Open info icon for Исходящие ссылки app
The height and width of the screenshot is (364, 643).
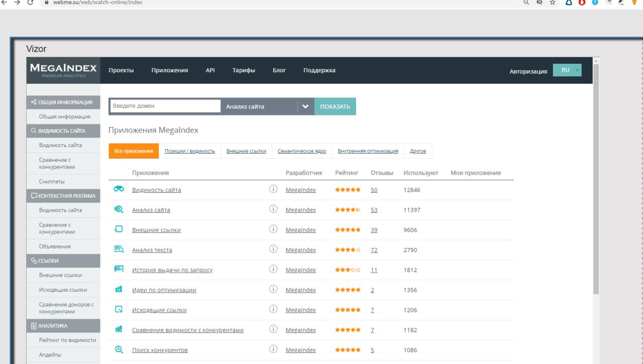[273, 309]
